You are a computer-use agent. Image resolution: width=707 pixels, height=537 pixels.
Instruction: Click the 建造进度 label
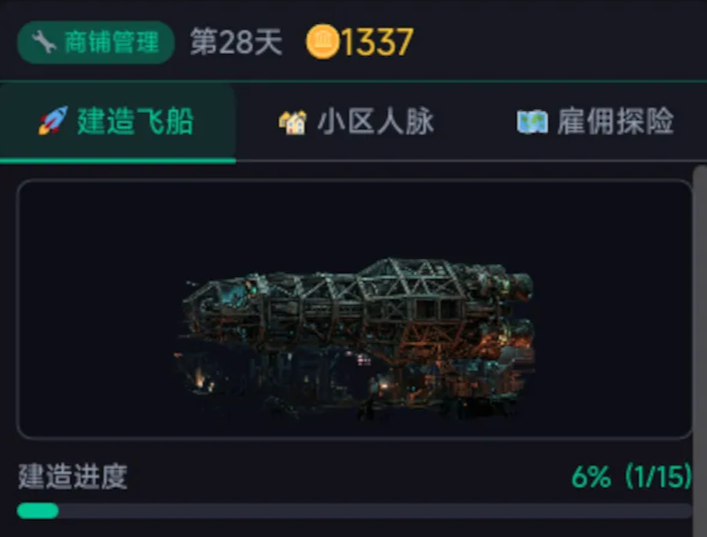tap(73, 477)
